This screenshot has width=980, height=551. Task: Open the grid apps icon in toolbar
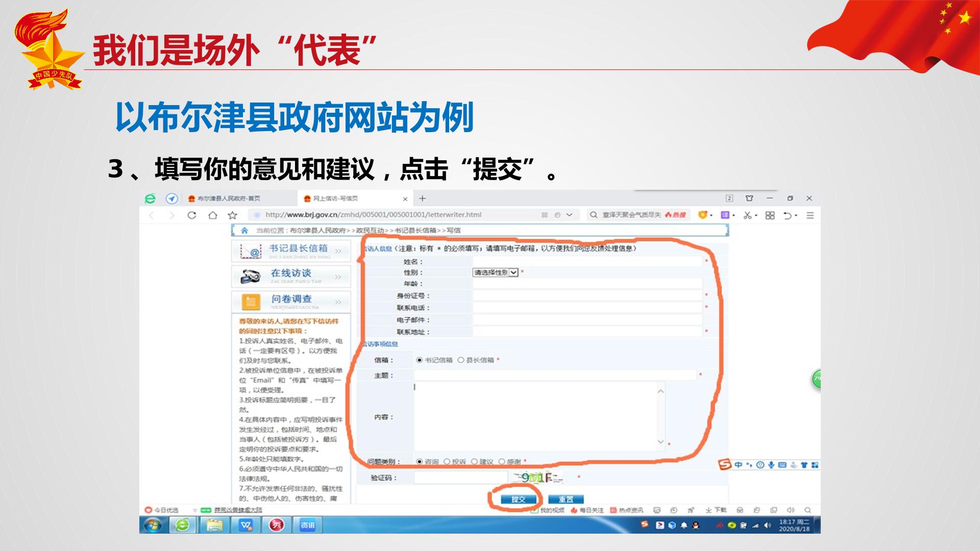[x=770, y=215]
